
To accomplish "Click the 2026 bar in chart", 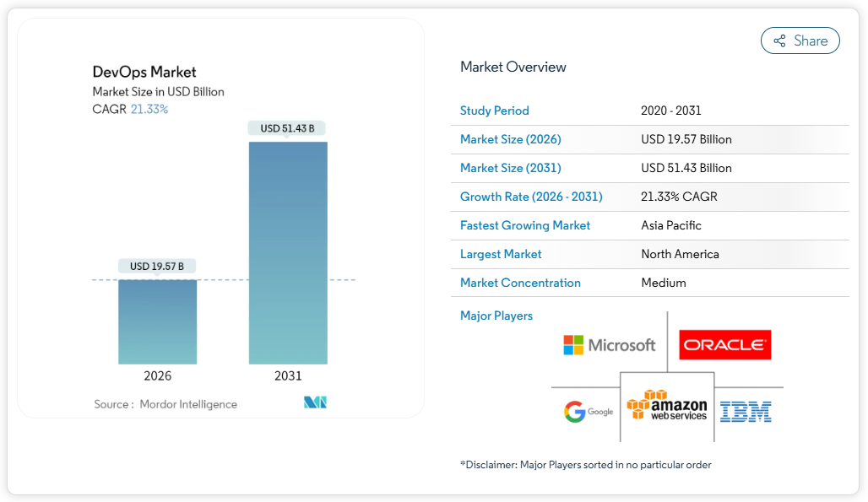I will coord(157,321).
